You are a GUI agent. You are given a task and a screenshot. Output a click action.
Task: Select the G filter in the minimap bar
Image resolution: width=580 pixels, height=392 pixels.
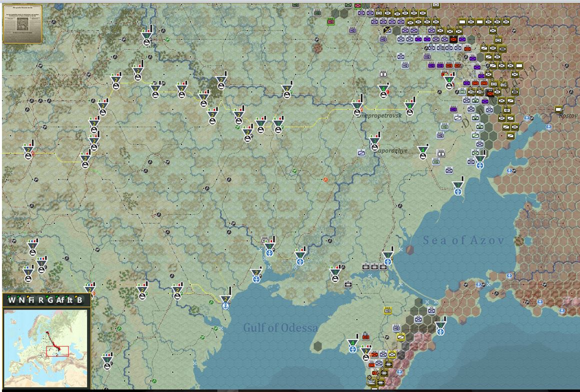[x=50, y=300]
